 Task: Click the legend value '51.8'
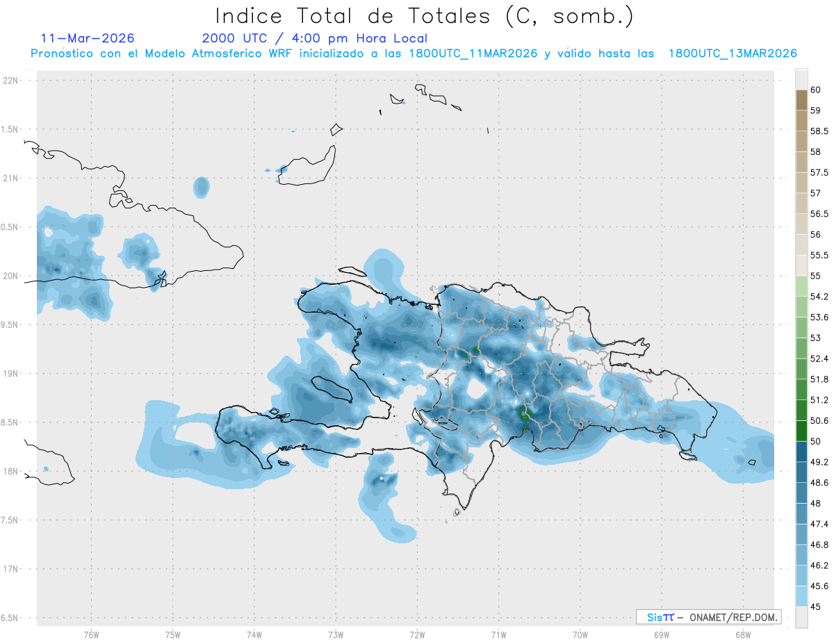coord(819,379)
